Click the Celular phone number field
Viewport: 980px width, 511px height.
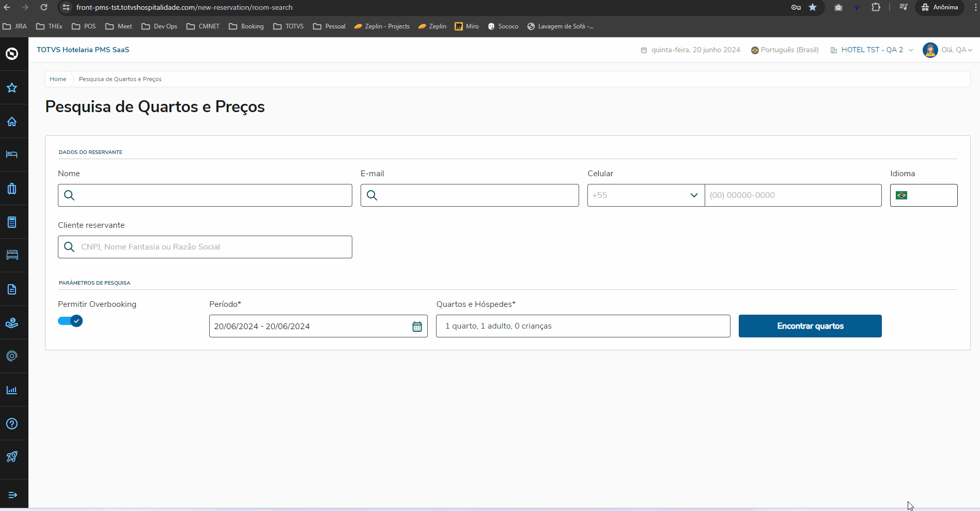(x=793, y=195)
